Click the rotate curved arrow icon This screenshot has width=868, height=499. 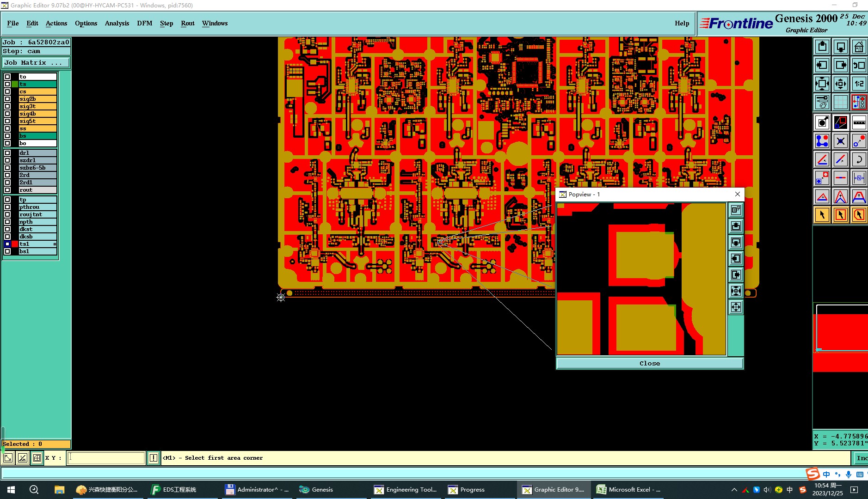pyautogui.click(x=859, y=159)
